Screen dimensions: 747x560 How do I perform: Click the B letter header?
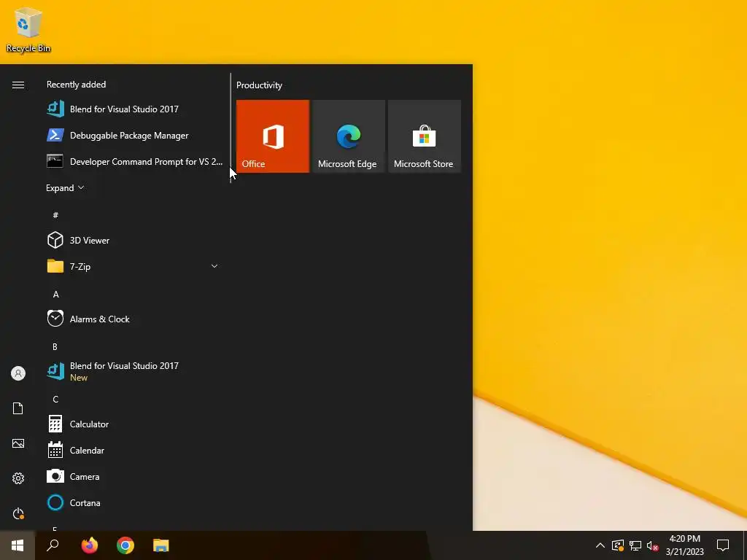55,346
